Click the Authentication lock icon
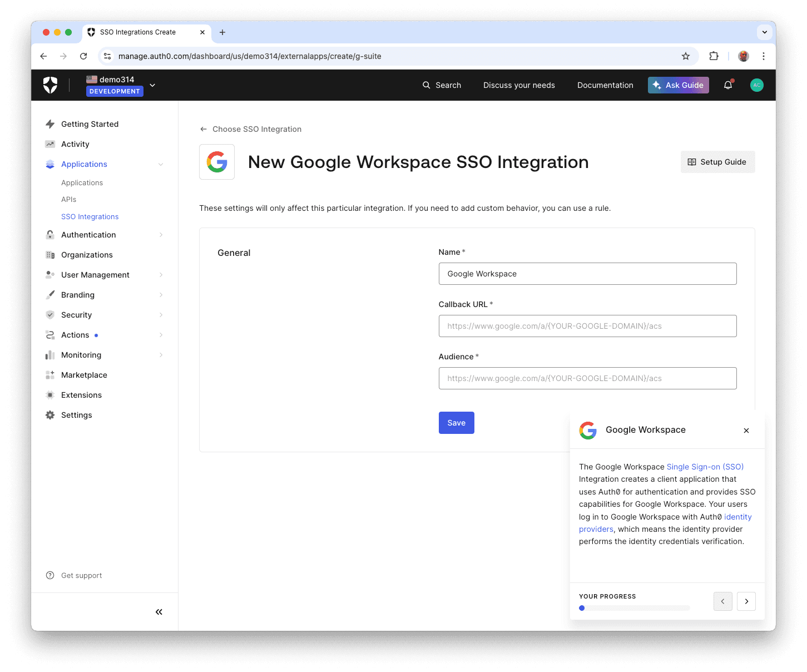 [x=50, y=235]
